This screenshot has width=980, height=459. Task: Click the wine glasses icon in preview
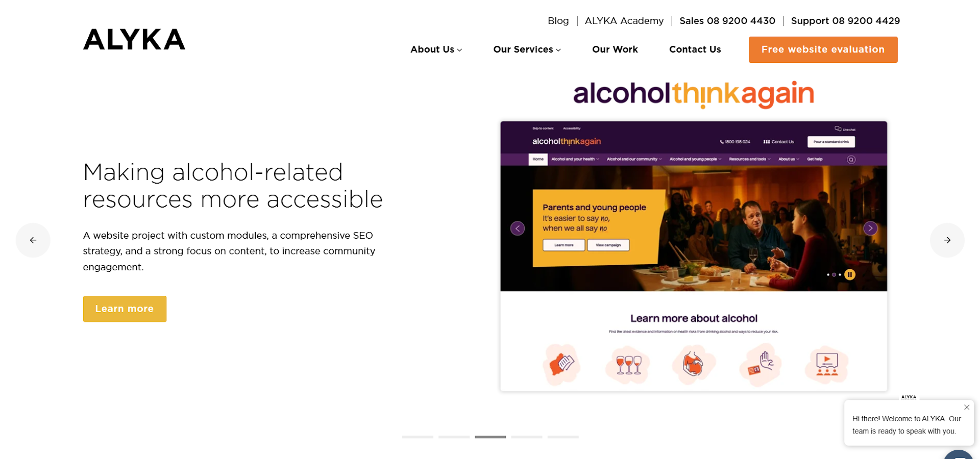pos(628,365)
